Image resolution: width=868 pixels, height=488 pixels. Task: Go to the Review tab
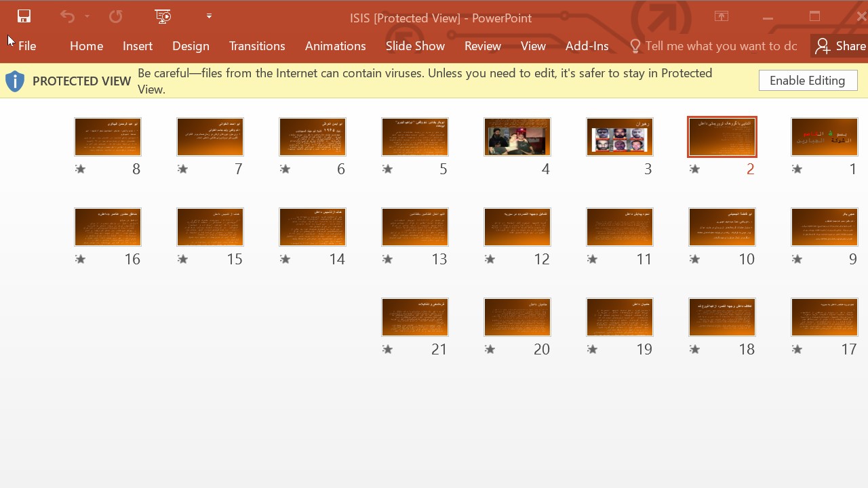[483, 46]
